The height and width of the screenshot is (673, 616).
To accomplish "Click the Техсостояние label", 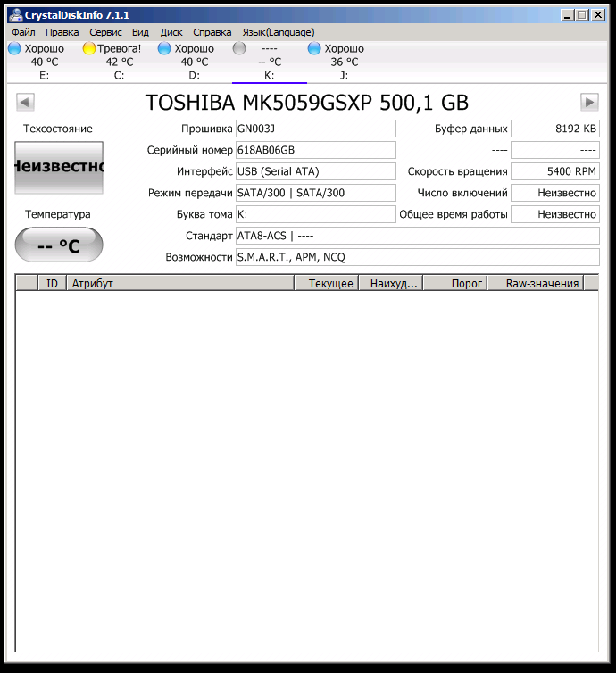I will coord(58,129).
